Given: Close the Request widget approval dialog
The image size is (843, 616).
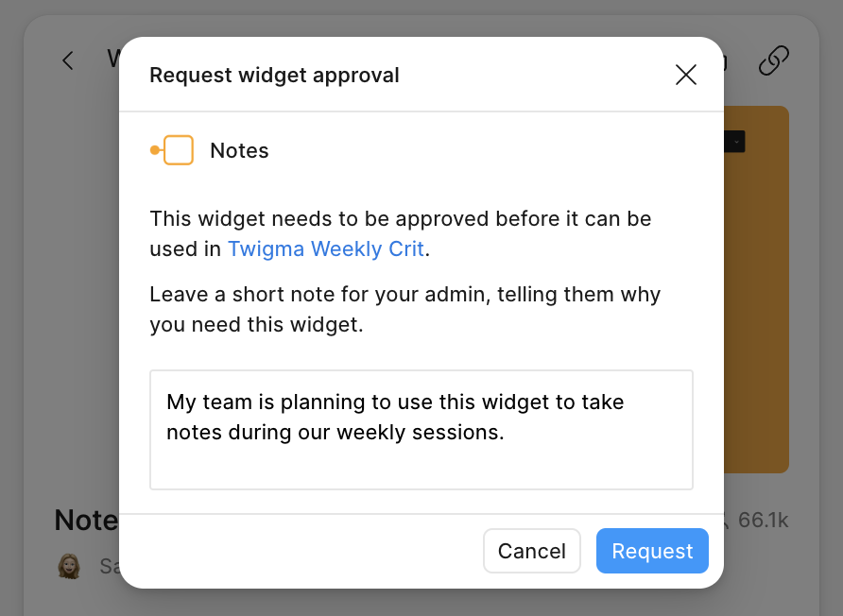Looking at the screenshot, I should point(685,75).
